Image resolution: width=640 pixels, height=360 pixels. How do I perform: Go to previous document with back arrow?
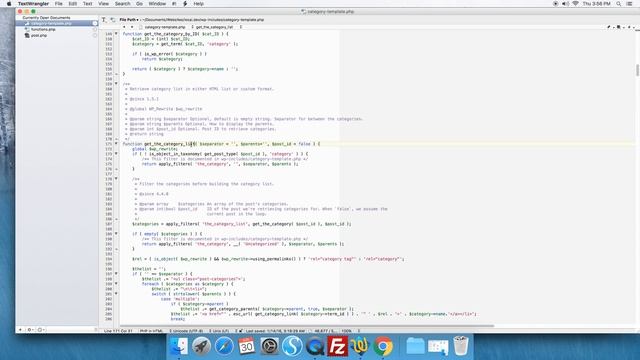point(124,27)
